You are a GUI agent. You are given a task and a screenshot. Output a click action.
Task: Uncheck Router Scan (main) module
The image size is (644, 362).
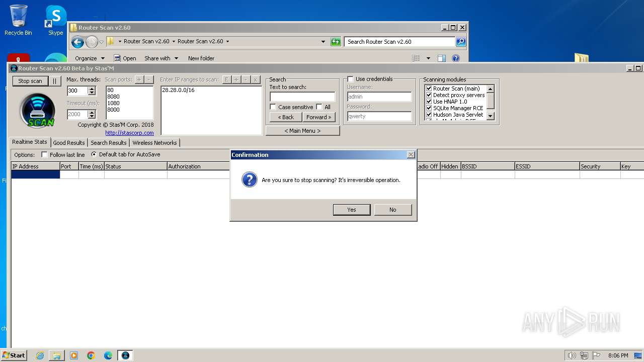429,88
